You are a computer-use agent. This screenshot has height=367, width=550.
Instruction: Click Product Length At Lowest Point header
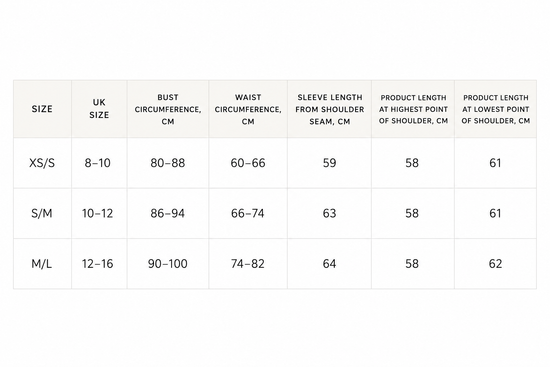pos(496,109)
